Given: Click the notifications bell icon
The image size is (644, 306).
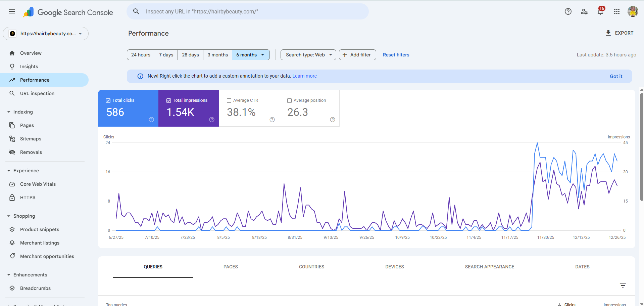Looking at the screenshot, I should pos(600,11).
